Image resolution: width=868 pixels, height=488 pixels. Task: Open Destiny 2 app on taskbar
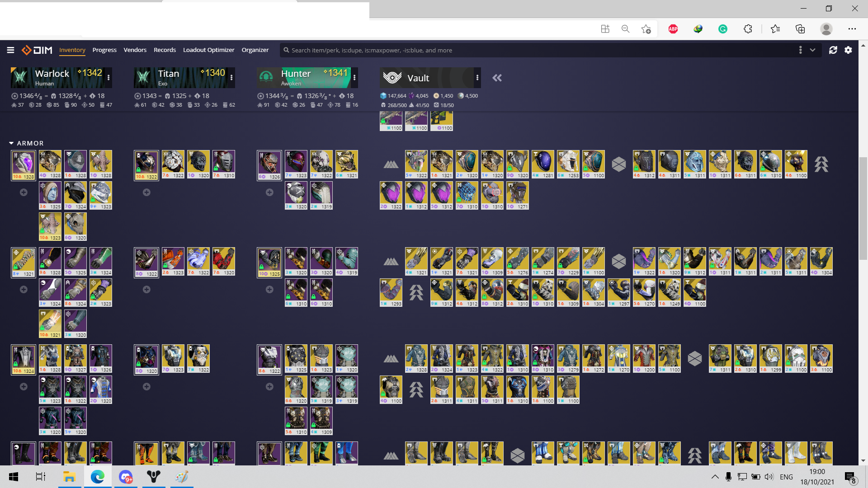click(154, 477)
